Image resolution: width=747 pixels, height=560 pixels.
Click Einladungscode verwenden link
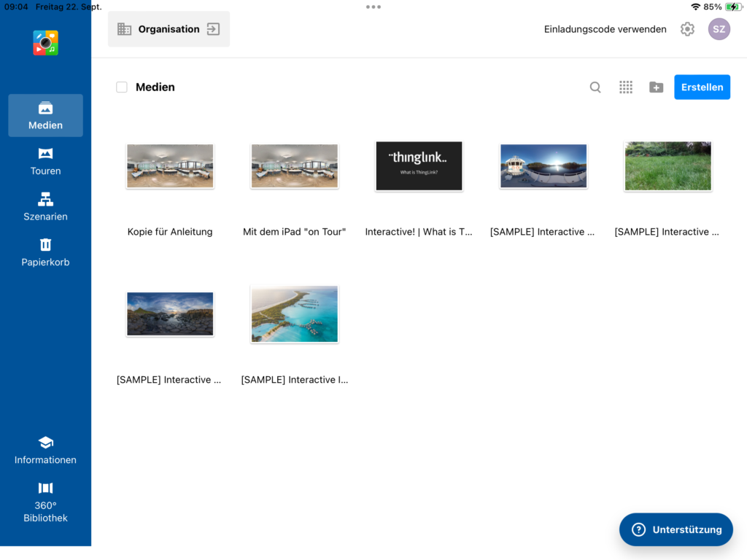(605, 29)
